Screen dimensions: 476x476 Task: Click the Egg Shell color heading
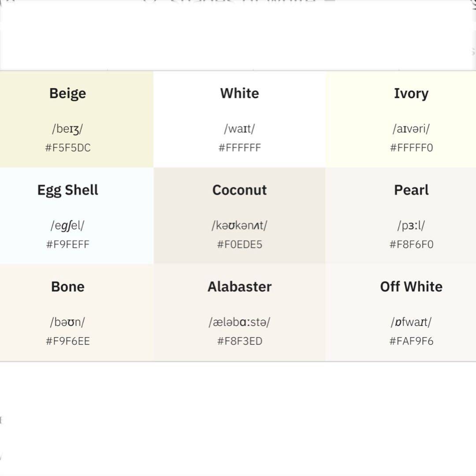pyautogui.click(x=67, y=190)
